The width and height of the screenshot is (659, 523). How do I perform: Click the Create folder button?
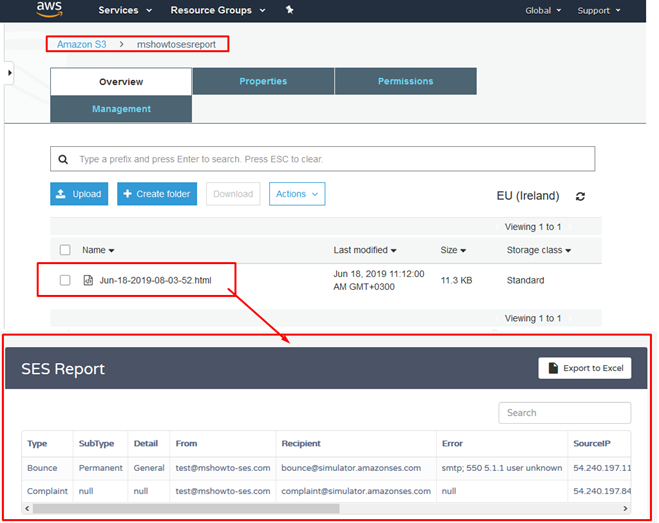[x=157, y=194]
